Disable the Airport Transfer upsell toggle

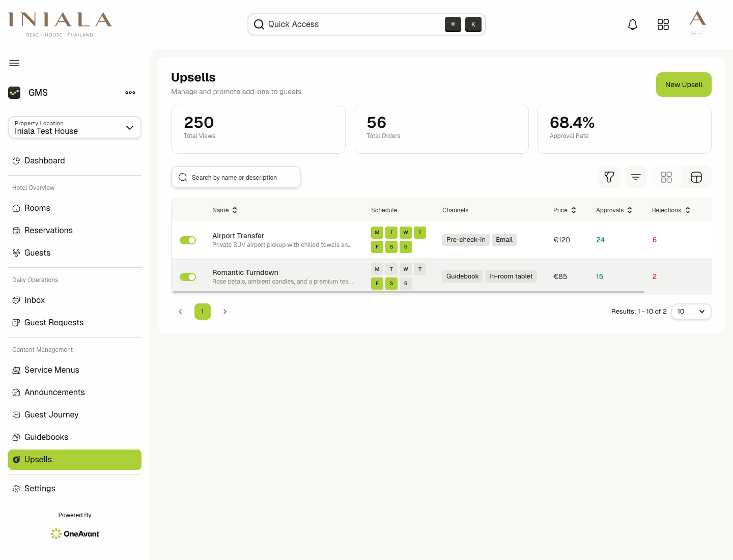(x=188, y=240)
